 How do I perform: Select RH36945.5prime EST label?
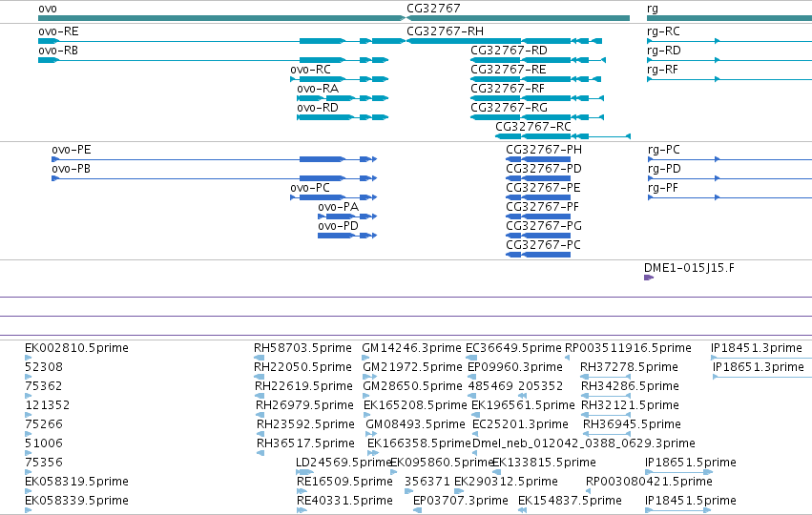[633, 424]
